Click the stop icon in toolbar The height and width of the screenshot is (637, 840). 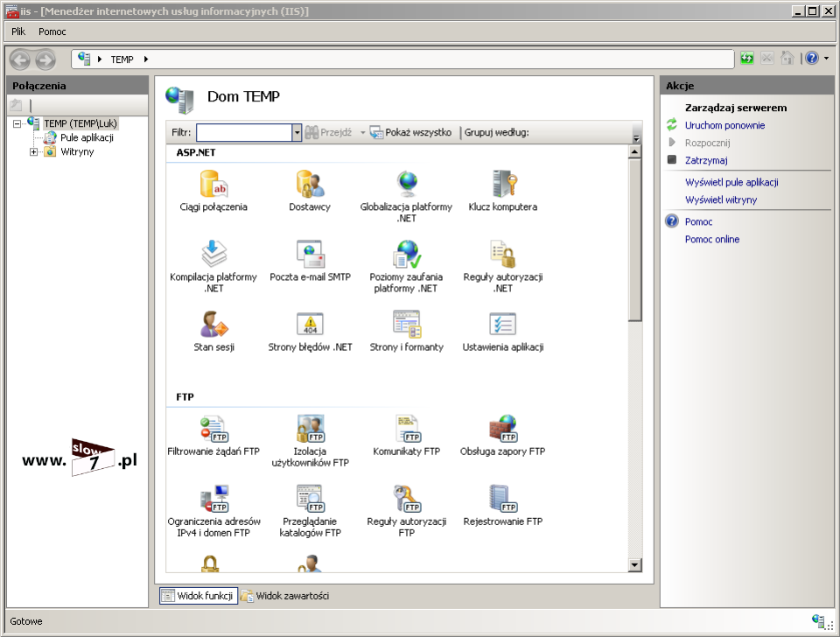coord(767,58)
